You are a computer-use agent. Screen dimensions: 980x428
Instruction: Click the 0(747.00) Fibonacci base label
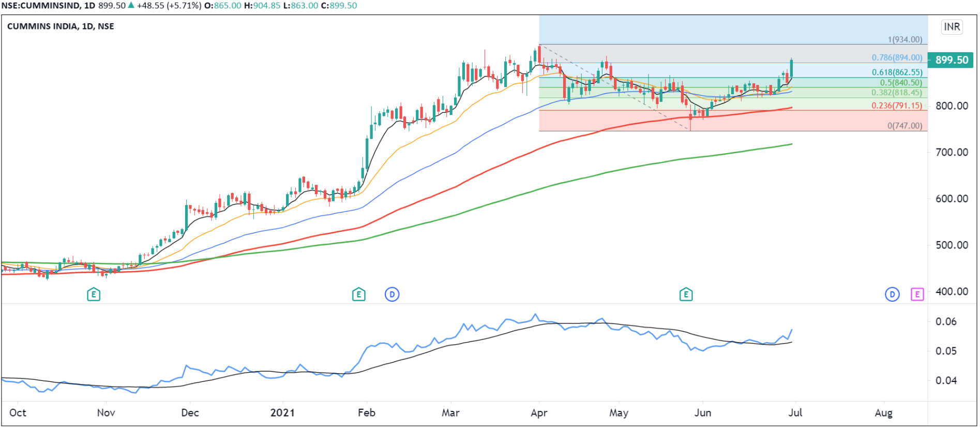point(904,126)
